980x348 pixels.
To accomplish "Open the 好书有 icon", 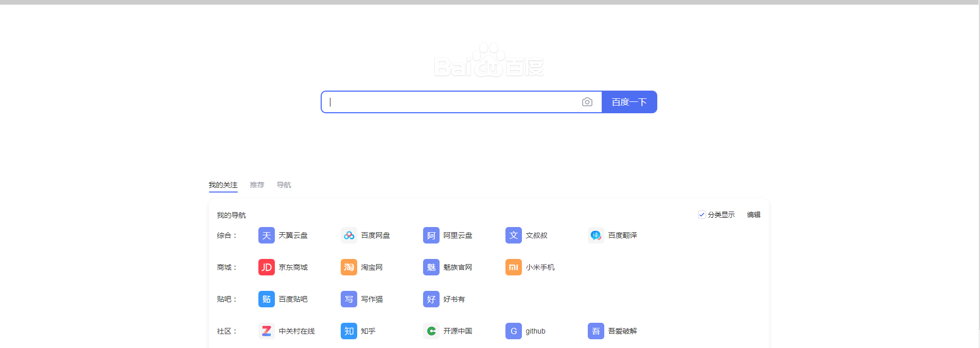I will point(431,299).
